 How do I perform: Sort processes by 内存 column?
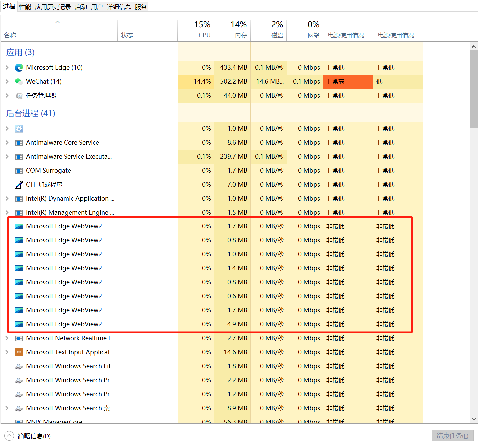click(232, 30)
